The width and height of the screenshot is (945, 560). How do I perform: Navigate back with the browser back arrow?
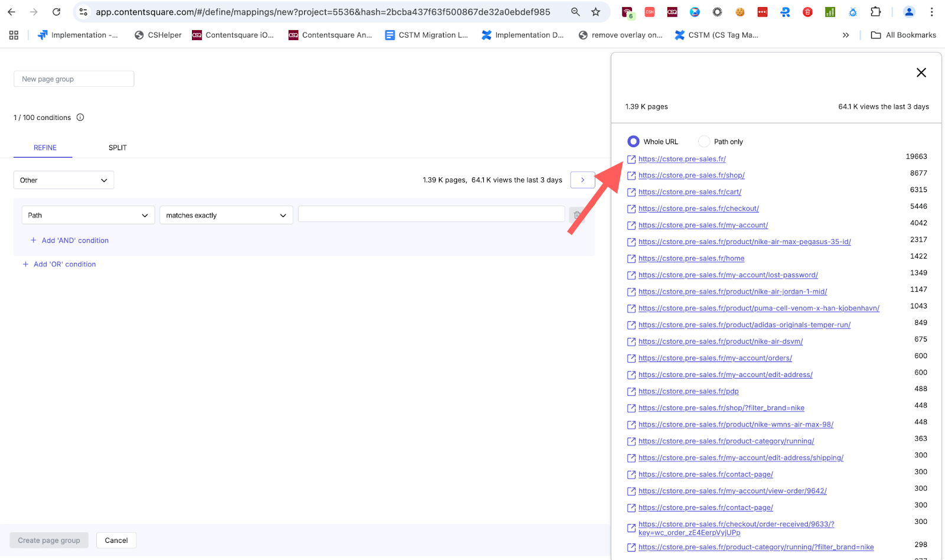pyautogui.click(x=12, y=11)
